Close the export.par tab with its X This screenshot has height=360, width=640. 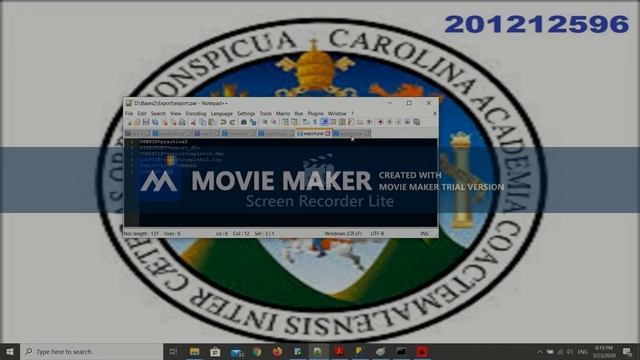click(328, 133)
